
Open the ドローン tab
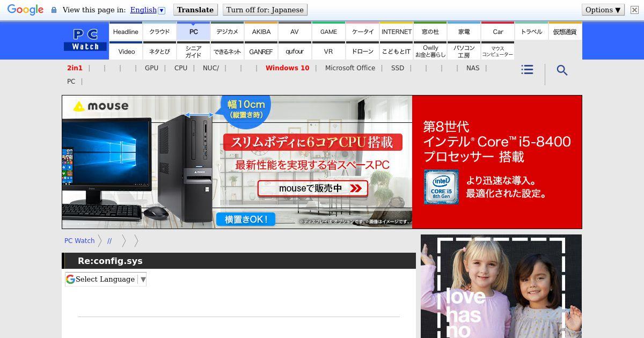coord(363,51)
